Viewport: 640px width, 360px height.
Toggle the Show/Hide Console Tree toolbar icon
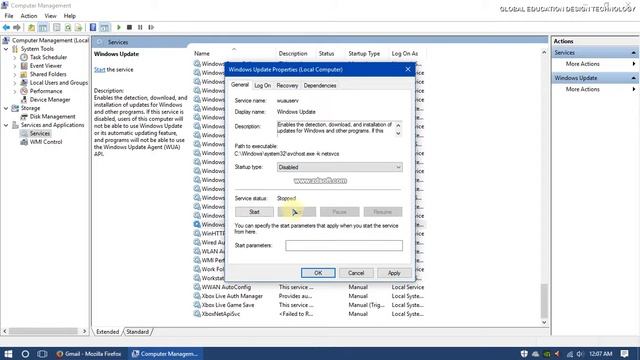click(43, 27)
